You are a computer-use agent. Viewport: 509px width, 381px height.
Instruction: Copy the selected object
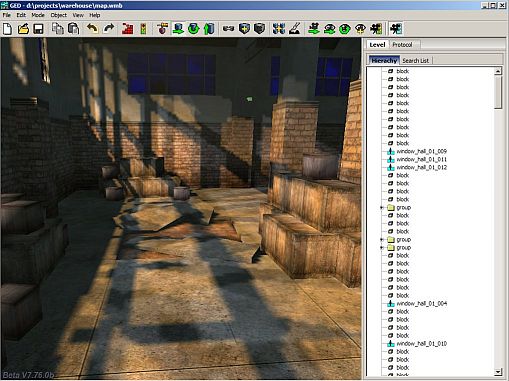click(58, 29)
